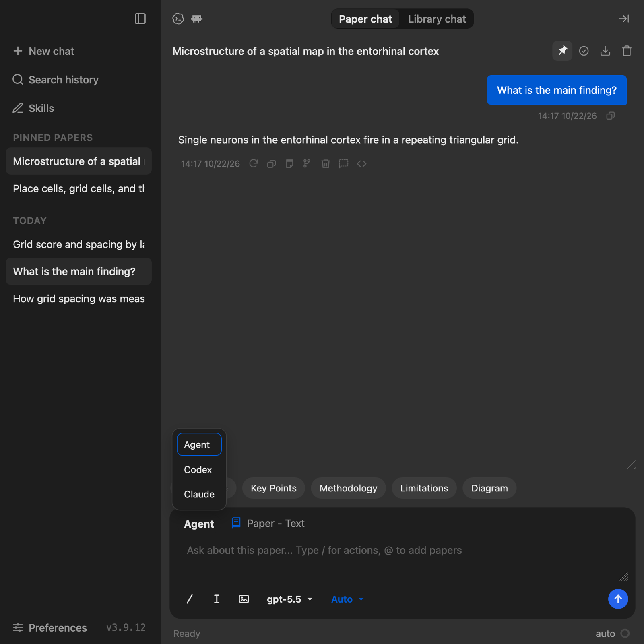The image size is (644, 644).
Task: Regenerate the assistant's answer
Action: (x=254, y=163)
